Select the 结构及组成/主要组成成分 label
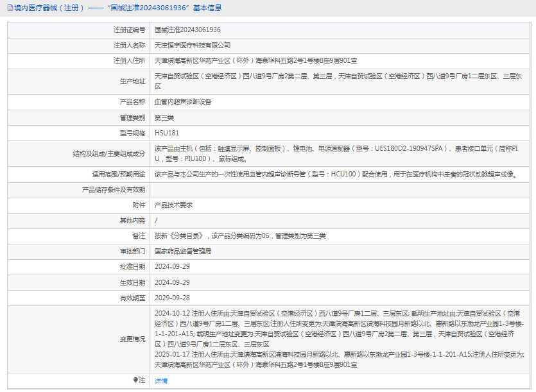 pyautogui.click(x=109, y=154)
